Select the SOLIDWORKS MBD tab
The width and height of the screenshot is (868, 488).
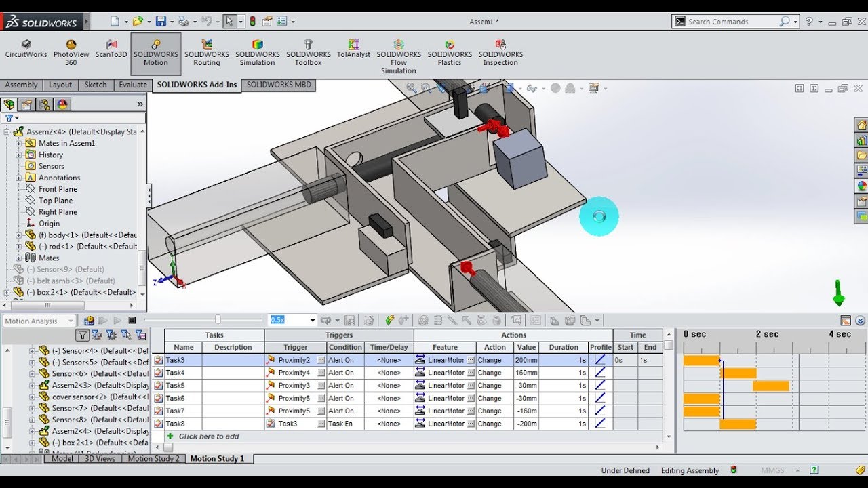click(x=279, y=85)
